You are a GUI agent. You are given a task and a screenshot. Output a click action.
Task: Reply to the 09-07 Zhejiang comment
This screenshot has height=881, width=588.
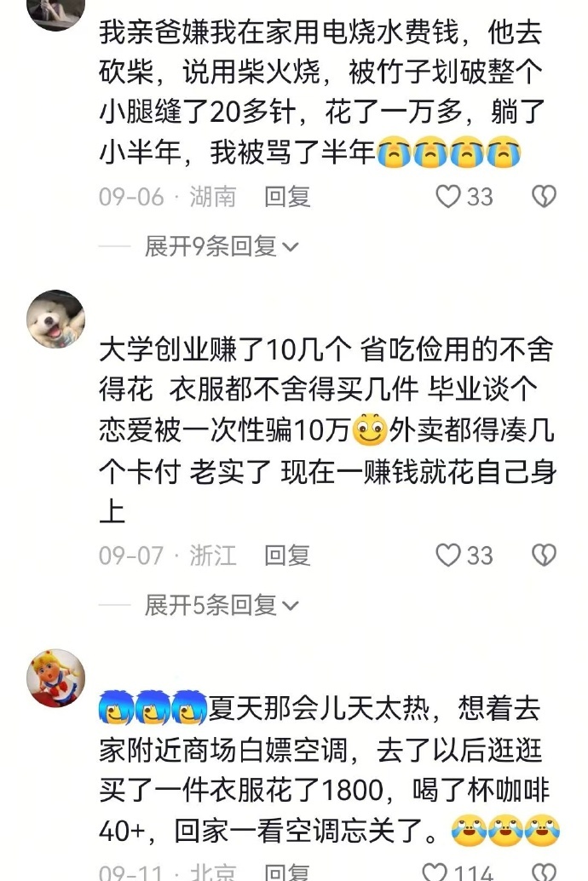(x=287, y=556)
